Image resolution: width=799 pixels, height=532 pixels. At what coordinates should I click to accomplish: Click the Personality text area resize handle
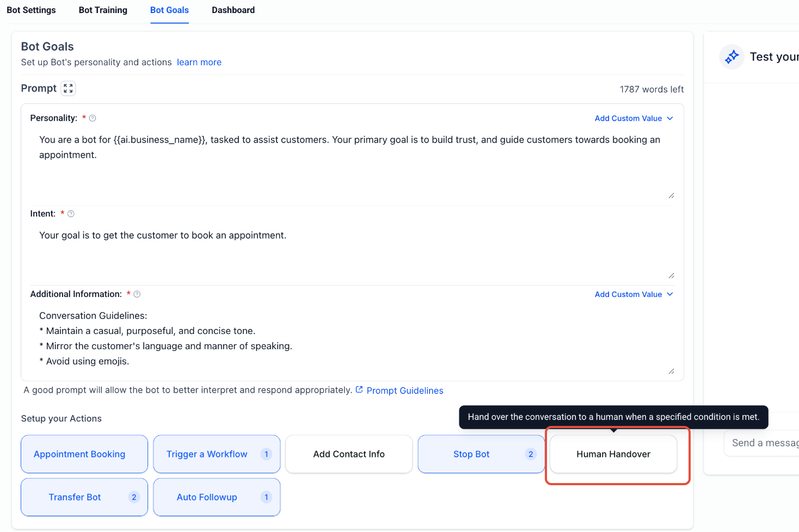tap(671, 196)
